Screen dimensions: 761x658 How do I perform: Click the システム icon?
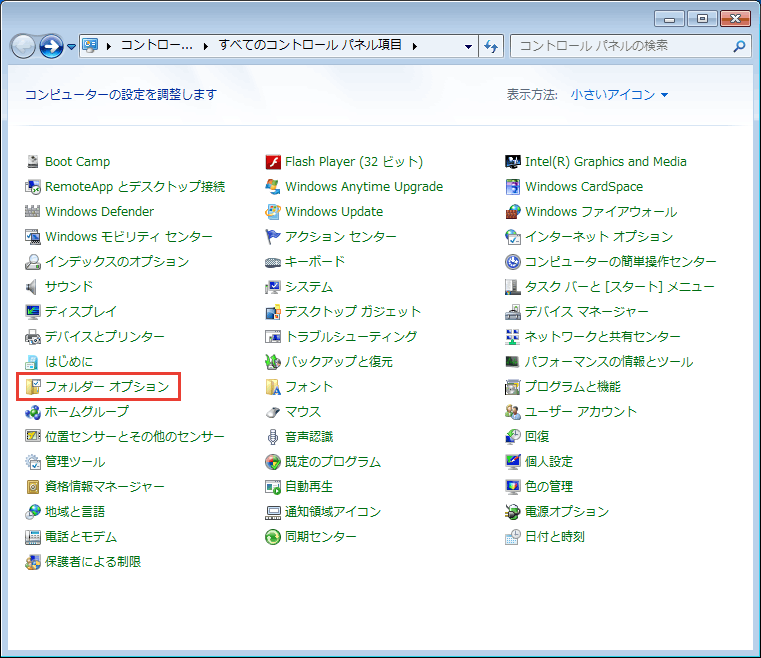tap(273, 287)
